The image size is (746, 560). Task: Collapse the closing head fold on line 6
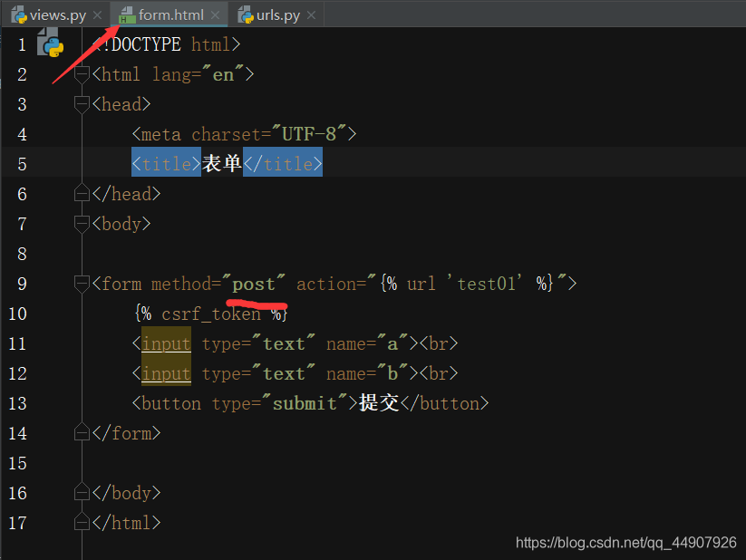pos(82,193)
